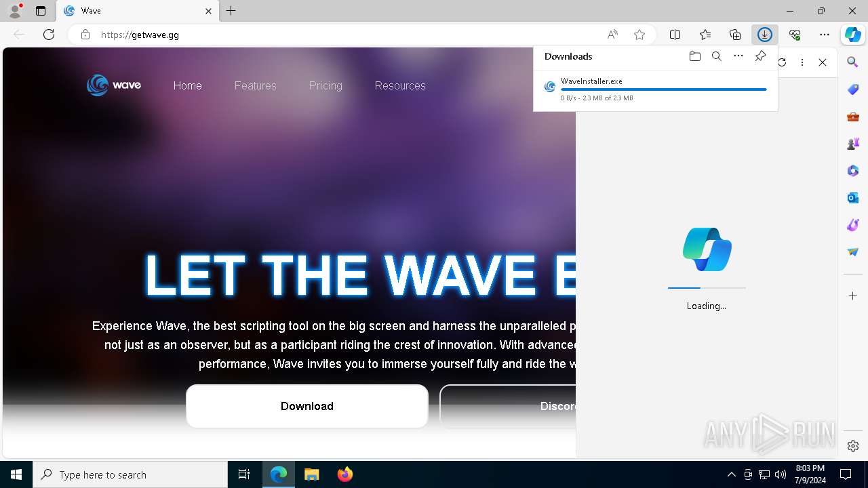Show hidden system tray icons
868x488 pixels.
click(731, 474)
